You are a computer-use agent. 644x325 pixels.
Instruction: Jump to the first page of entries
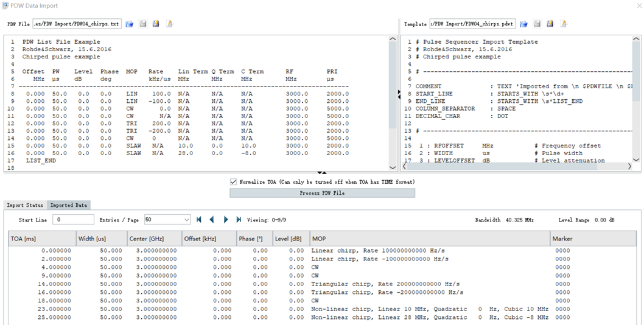click(x=199, y=220)
